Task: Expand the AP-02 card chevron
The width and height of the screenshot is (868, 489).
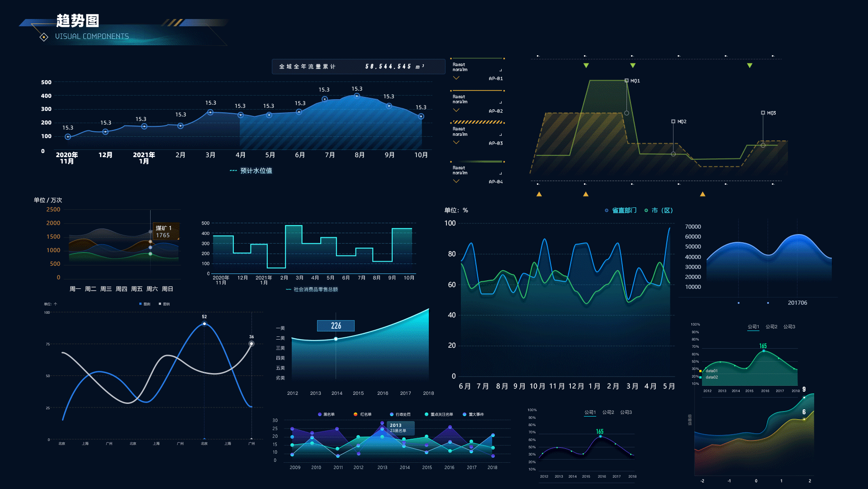Action: pos(456,110)
